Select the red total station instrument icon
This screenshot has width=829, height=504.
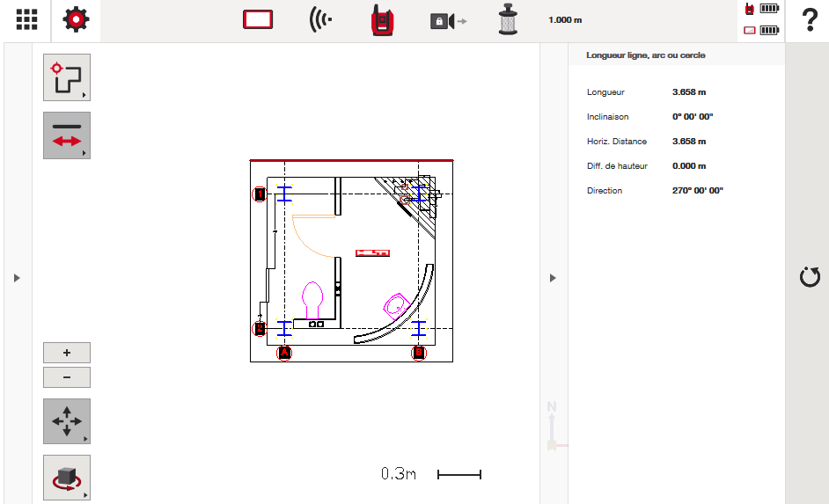381,20
